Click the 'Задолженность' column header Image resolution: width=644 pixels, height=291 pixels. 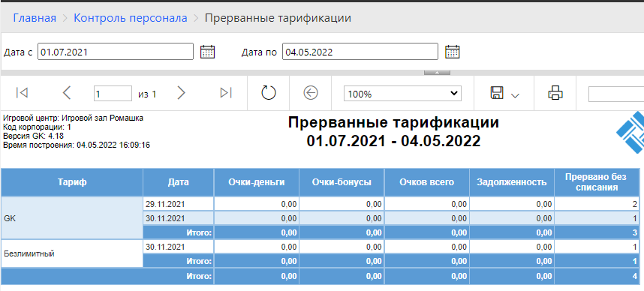click(x=512, y=182)
